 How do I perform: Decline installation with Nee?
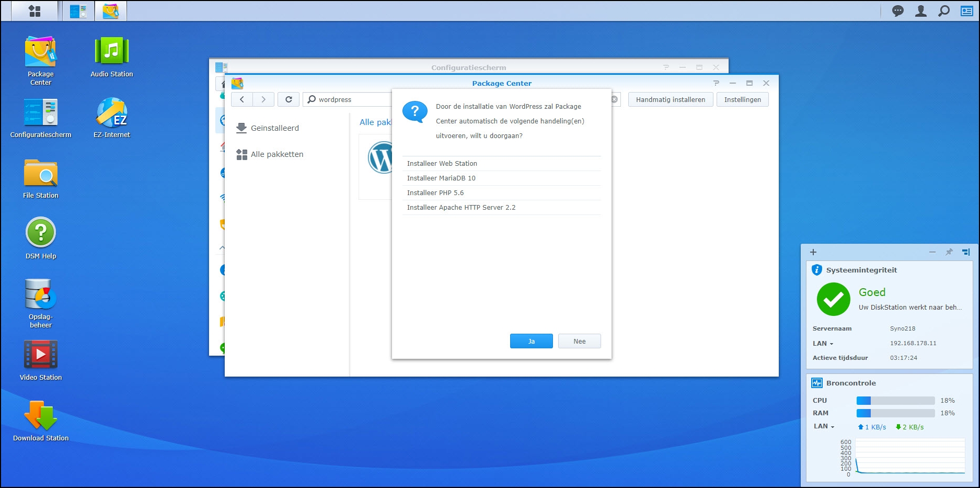580,341
